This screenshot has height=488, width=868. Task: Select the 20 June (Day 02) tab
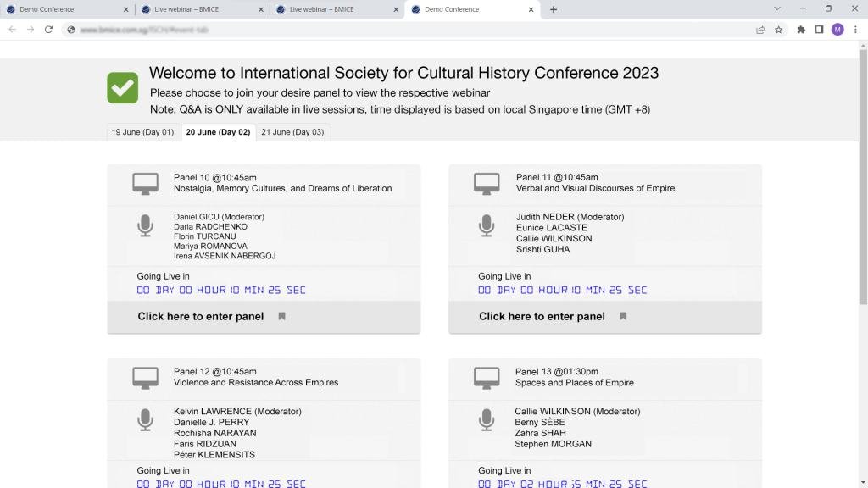click(218, 132)
